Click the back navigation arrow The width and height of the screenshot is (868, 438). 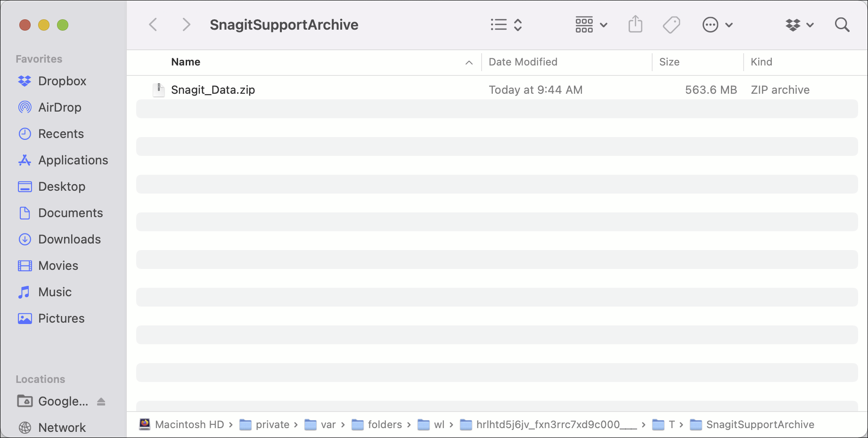tap(153, 24)
